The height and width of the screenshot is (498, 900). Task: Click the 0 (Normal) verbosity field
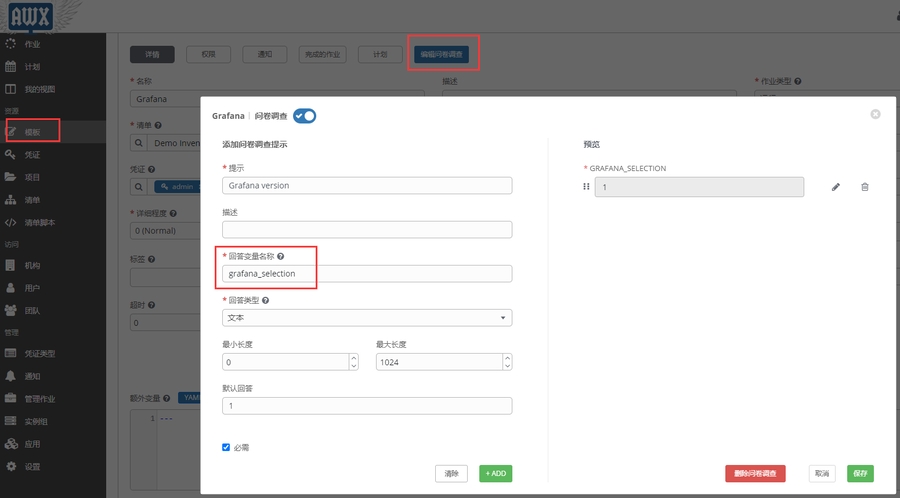(165, 231)
